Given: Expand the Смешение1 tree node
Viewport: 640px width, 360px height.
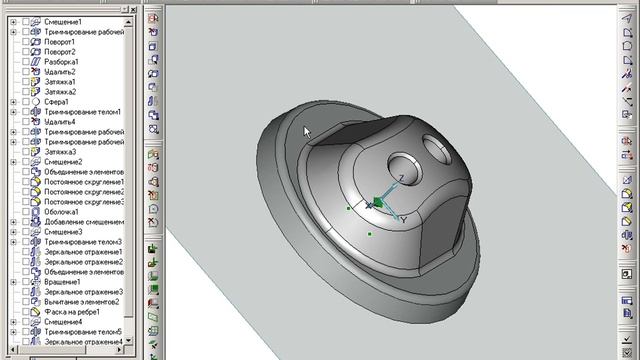Looking at the screenshot, I should pos(13,22).
